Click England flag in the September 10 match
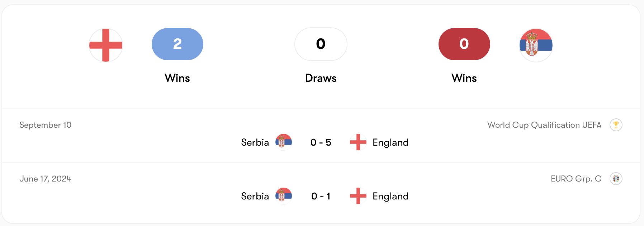Image resolution: width=644 pixels, height=226 pixels. pyautogui.click(x=358, y=142)
